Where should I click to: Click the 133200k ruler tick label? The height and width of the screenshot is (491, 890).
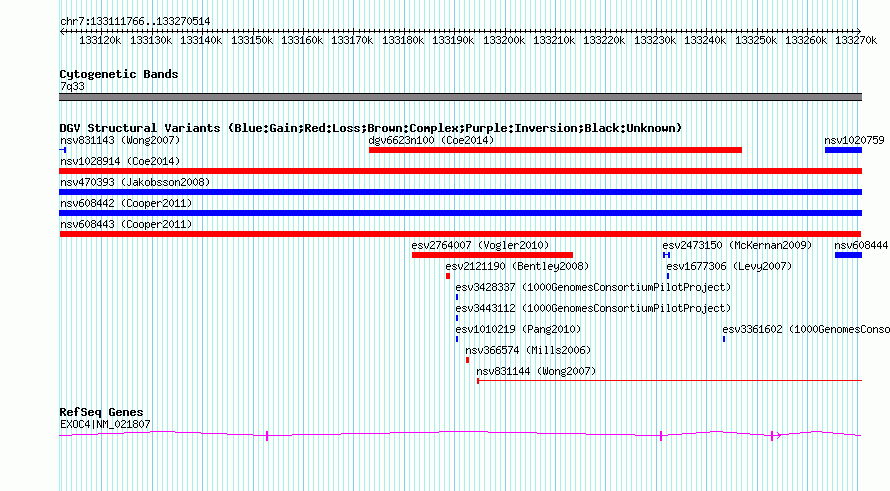click(504, 40)
